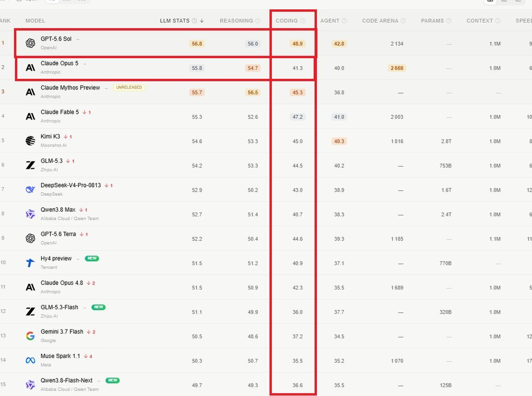Open the Claude Fable 5 model link
This screenshot has width=532, height=396.
point(60,112)
